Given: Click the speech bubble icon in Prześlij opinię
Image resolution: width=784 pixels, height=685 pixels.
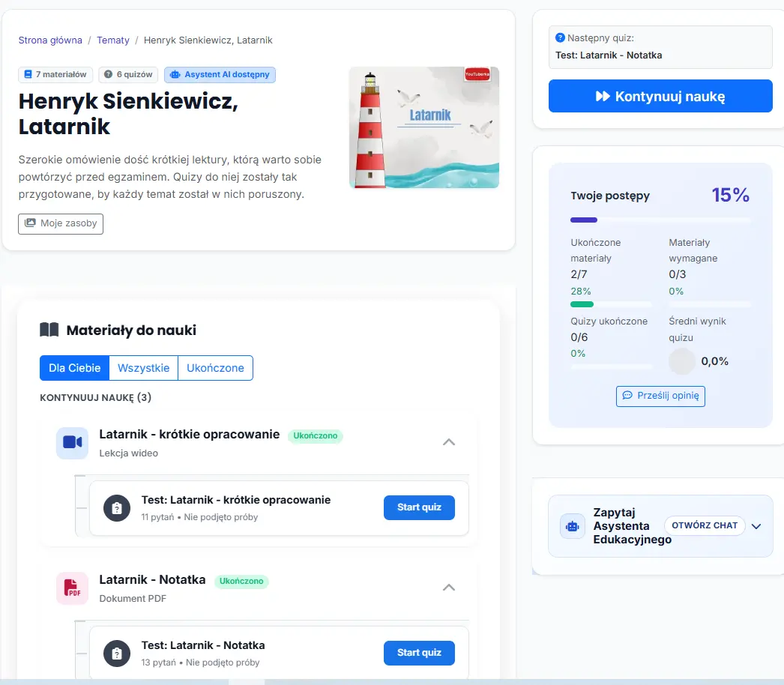Looking at the screenshot, I should tap(627, 396).
